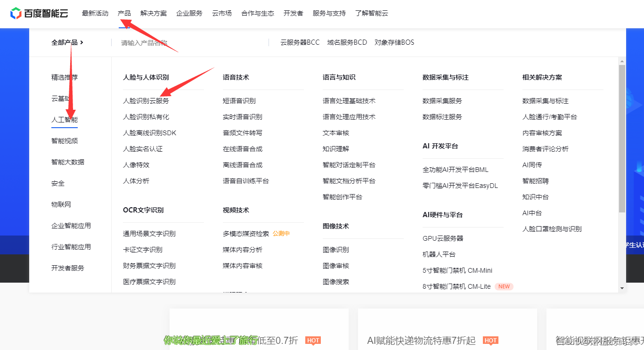Open 音频文件转写 link

click(x=243, y=133)
